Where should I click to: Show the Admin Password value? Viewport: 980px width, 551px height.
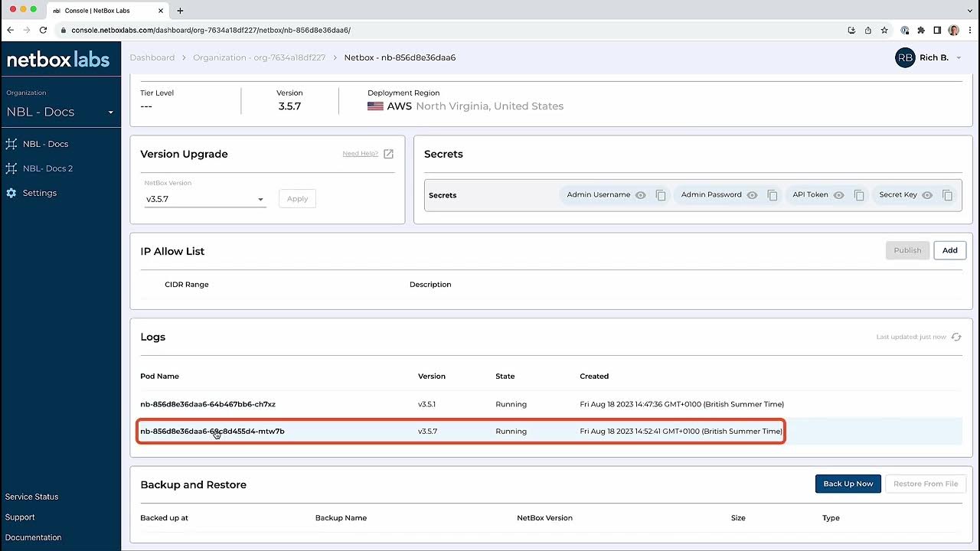coord(753,195)
